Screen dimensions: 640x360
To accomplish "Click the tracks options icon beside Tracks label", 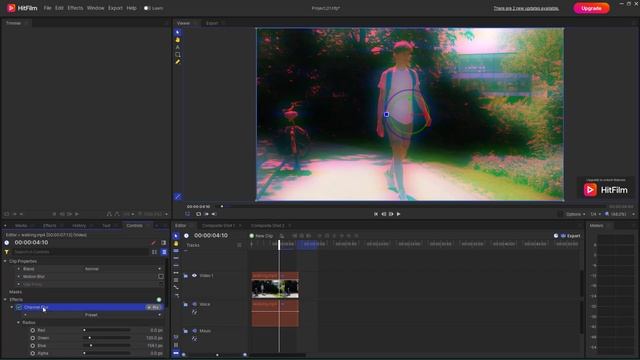I will click(239, 245).
